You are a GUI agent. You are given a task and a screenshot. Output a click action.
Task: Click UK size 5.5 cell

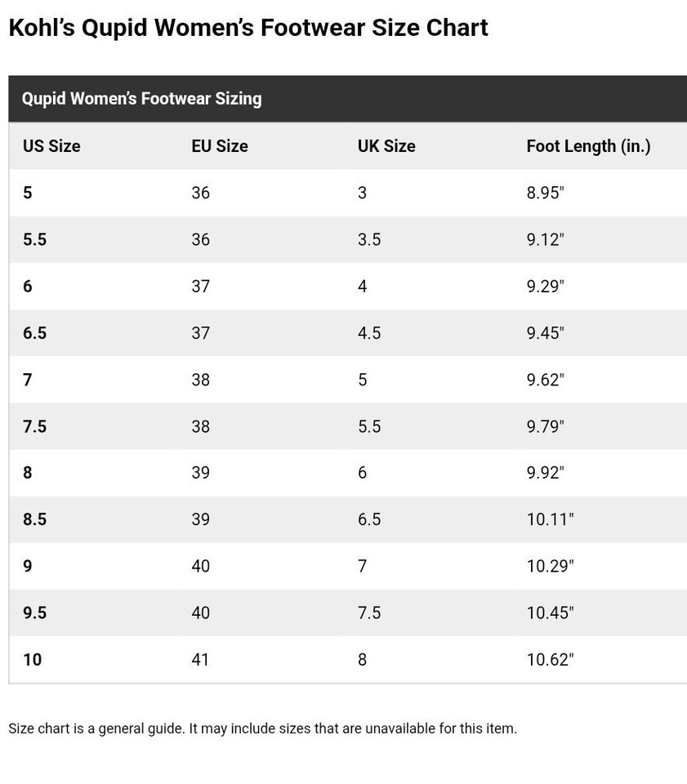369,426
